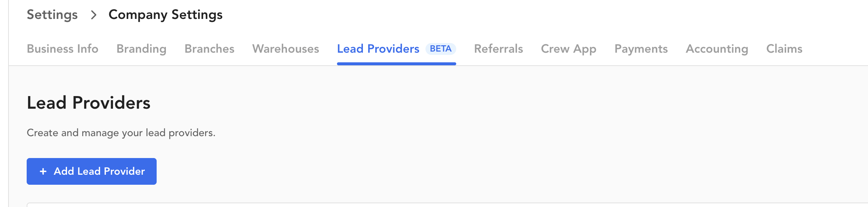Click the Lead Providers page heading

(x=89, y=103)
